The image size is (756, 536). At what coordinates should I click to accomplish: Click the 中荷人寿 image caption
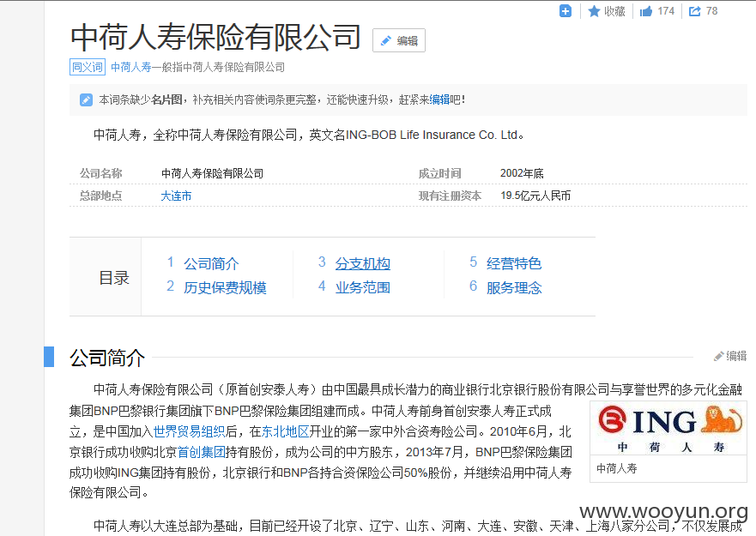(x=617, y=468)
